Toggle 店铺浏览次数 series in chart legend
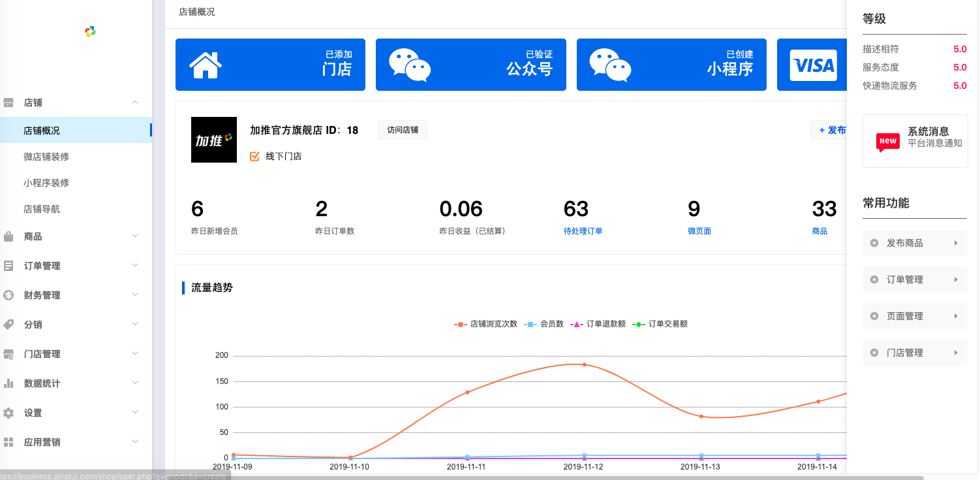 pyautogui.click(x=485, y=324)
